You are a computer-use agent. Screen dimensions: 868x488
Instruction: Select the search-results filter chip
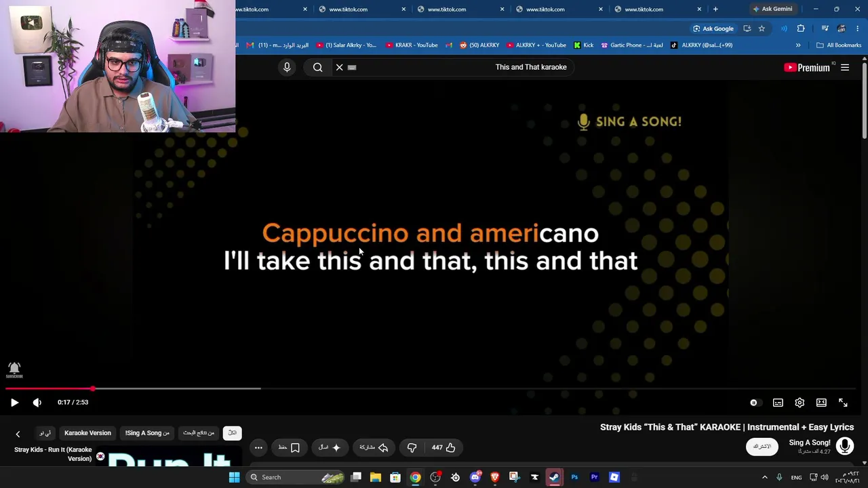[x=199, y=433]
